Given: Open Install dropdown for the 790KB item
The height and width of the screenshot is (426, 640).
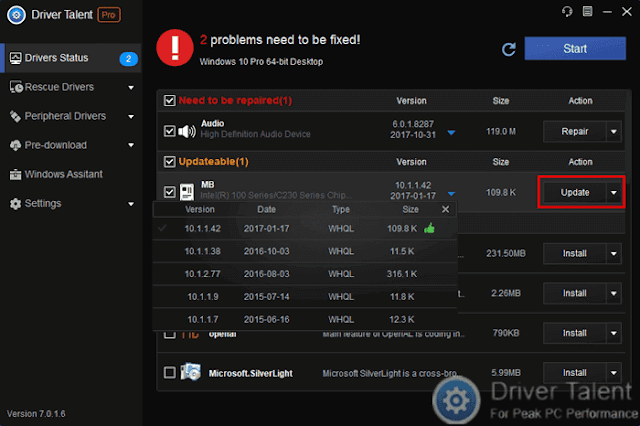Looking at the screenshot, I should coord(613,333).
